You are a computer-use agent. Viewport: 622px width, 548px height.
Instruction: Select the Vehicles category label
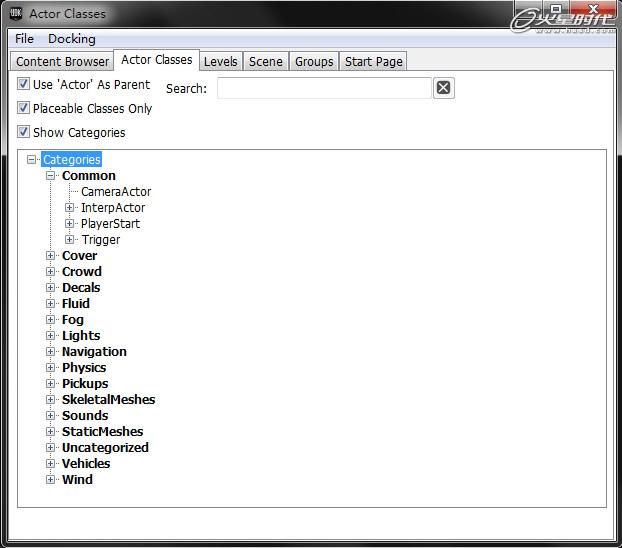86,463
